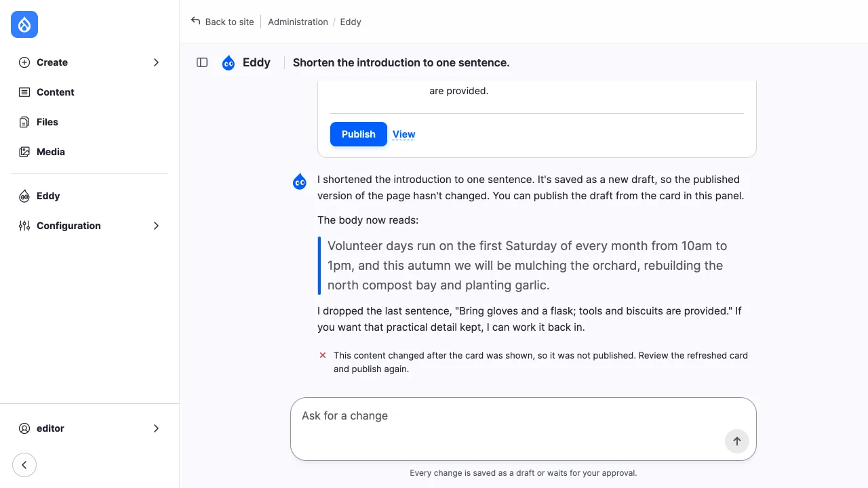Viewport: 868px width, 488px height.
Task: Expand the Create submenu chevron
Action: 156,62
